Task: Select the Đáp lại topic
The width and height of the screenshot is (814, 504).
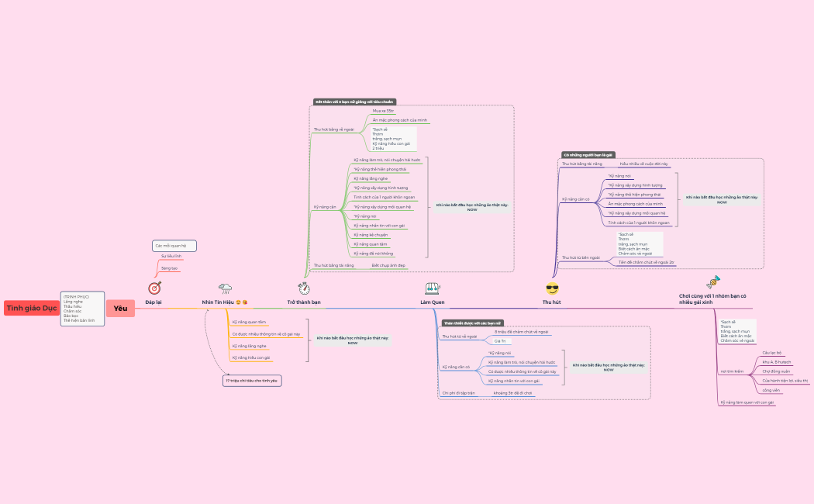Action: click(153, 302)
